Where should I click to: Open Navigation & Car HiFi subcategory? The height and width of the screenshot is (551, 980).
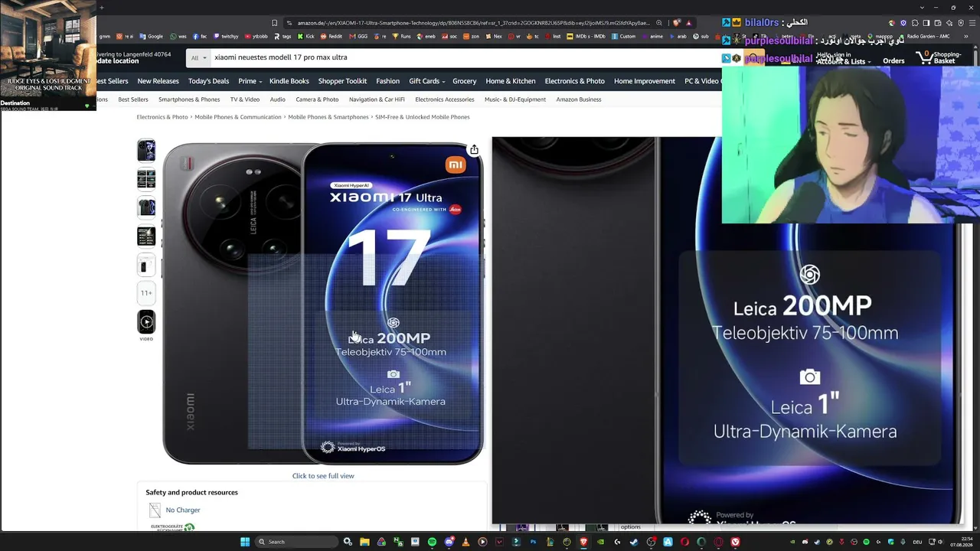[377, 99]
